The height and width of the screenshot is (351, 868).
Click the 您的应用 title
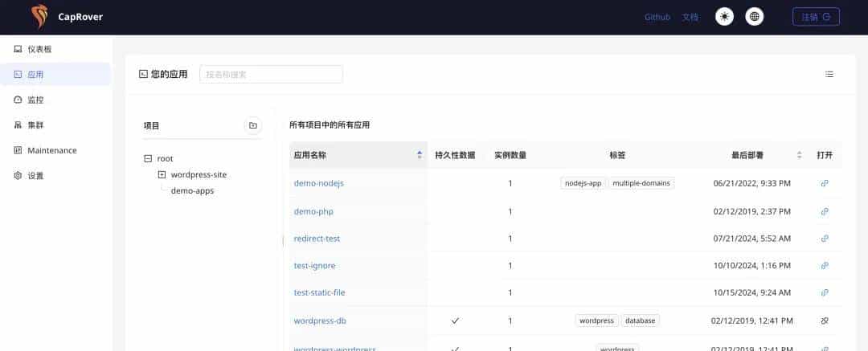pyautogui.click(x=169, y=74)
